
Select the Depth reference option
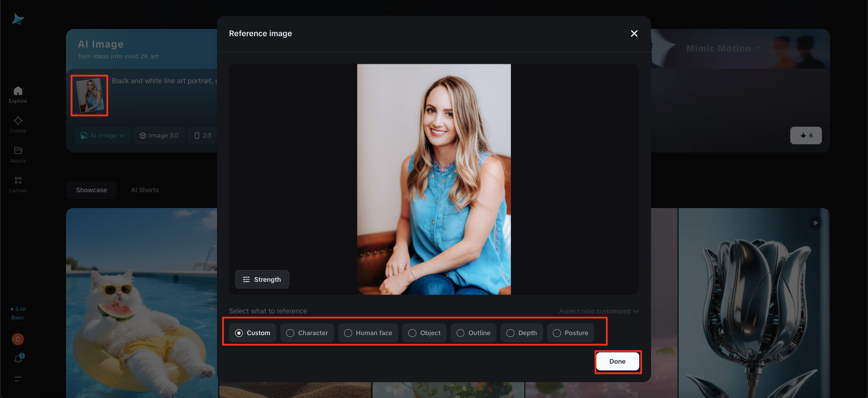(x=522, y=333)
